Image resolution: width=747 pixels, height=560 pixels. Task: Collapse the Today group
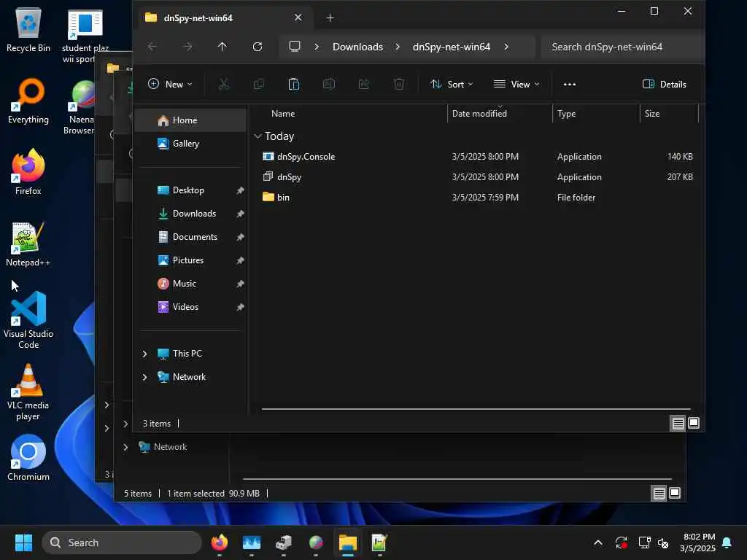[x=258, y=136]
